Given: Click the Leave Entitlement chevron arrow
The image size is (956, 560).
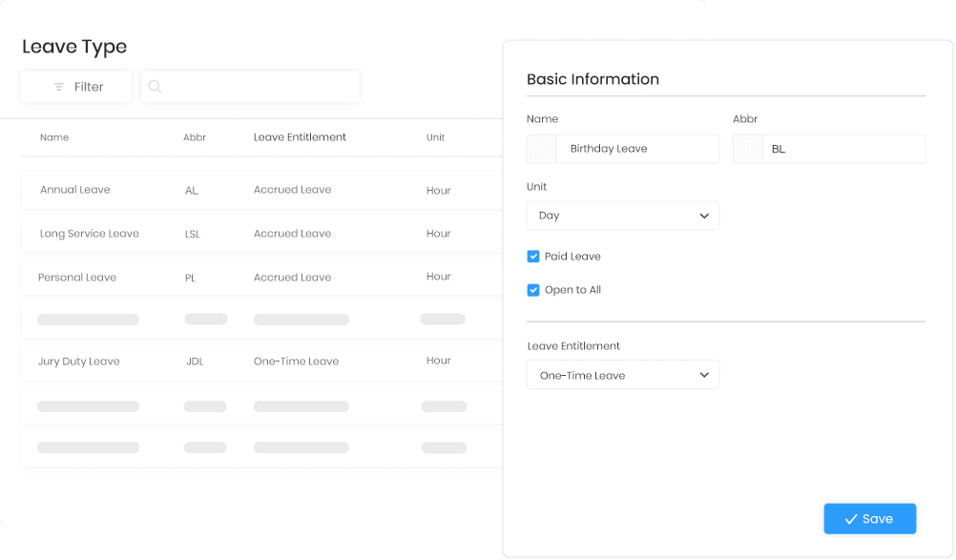Looking at the screenshot, I should click(x=704, y=375).
